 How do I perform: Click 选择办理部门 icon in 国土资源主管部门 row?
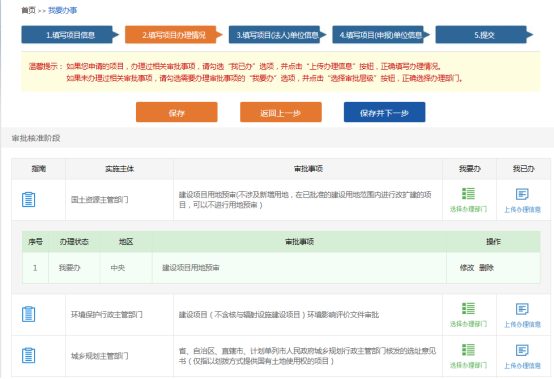(x=468, y=194)
